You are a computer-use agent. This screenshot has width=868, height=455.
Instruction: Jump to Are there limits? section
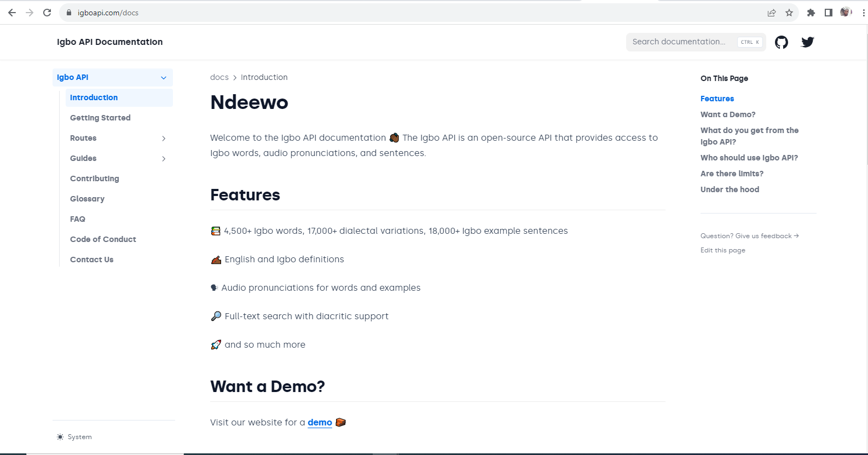tap(732, 174)
